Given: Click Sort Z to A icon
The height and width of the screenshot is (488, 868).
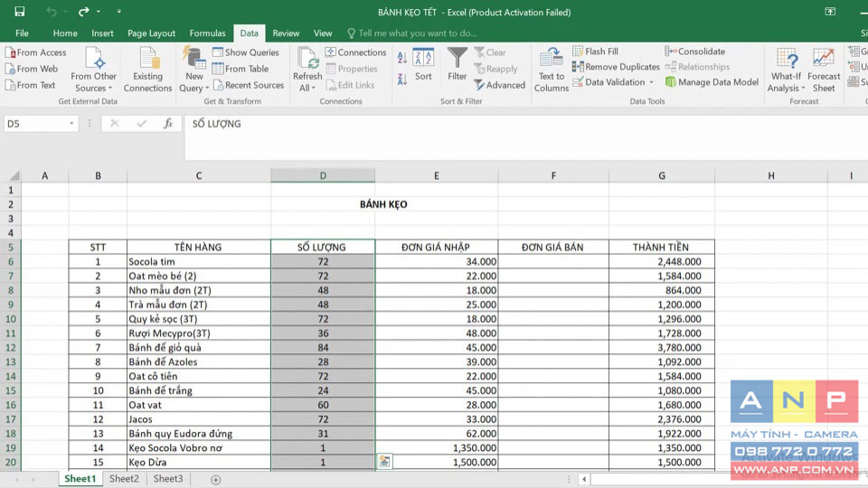Looking at the screenshot, I should tap(402, 80).
